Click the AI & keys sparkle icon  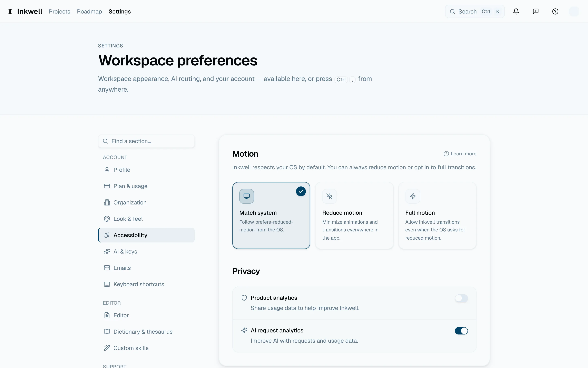[x=107, y=251]
